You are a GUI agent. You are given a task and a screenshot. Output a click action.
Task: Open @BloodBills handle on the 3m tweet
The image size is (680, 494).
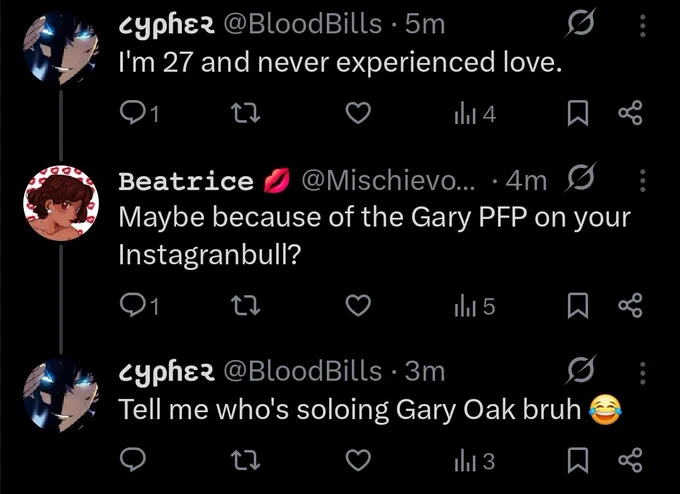(x=303, y=372)
